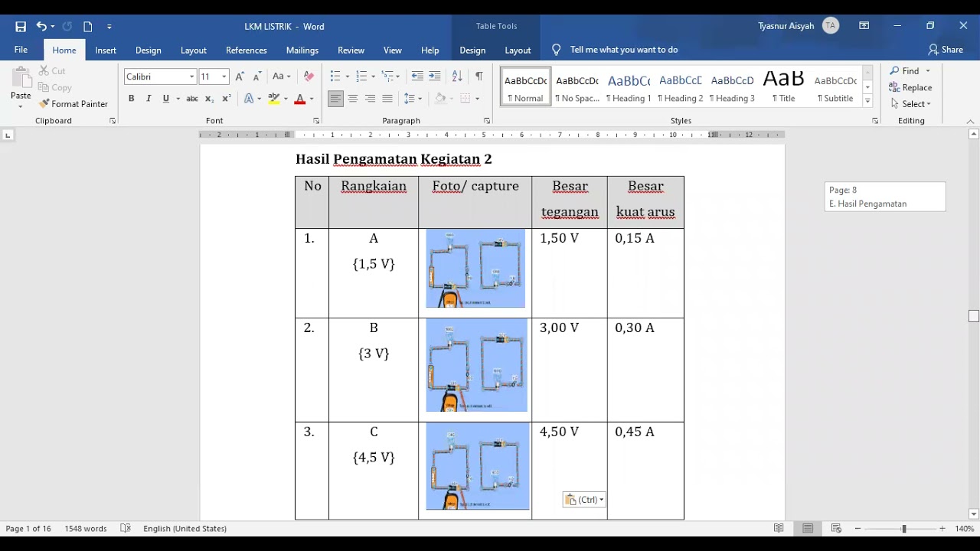
Task: Undo the last action
Action: 41,26
